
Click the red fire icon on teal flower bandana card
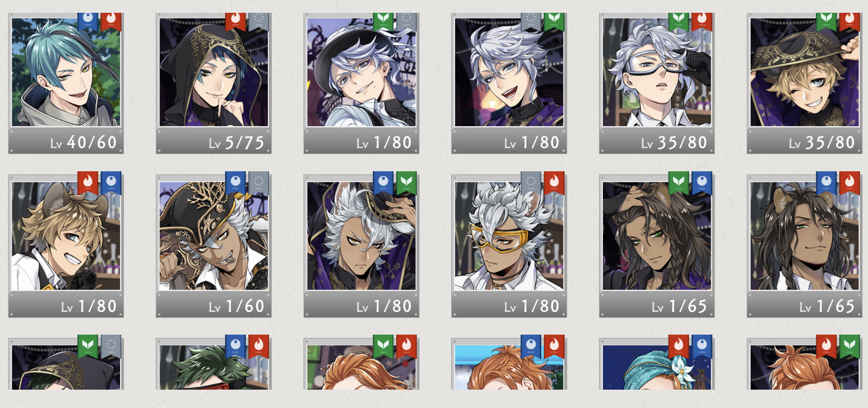pos(679,346)
